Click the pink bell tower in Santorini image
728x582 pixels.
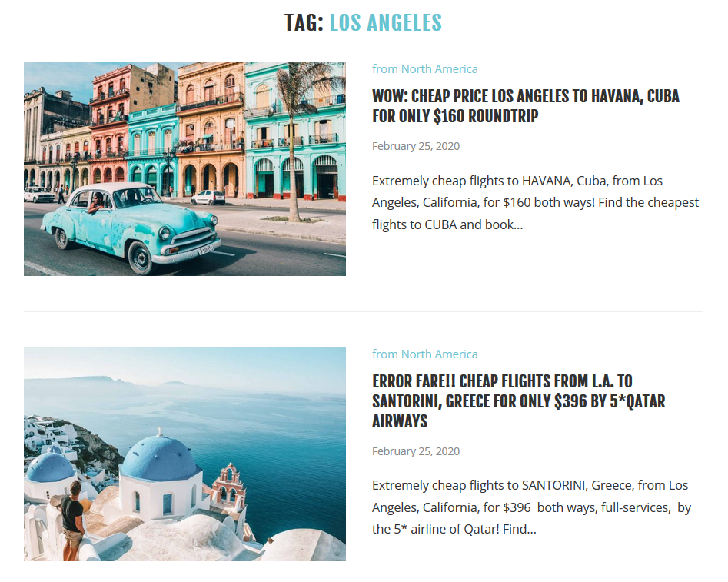(x=229, y=487)
